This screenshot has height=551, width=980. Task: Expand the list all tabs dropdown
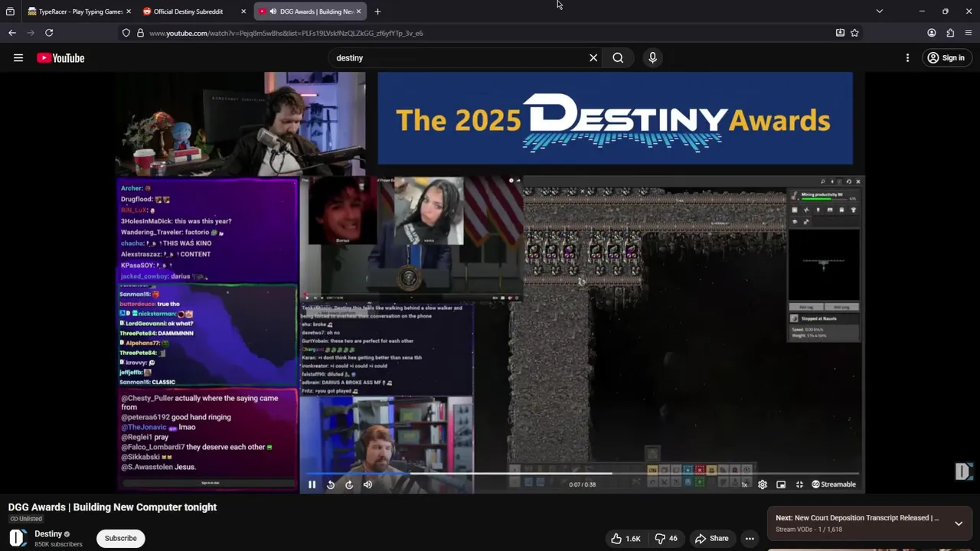[879, 11]
